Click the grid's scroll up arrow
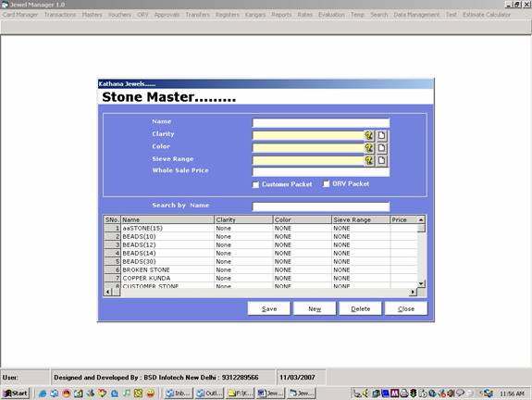This screenshot has width=532, height=400. [x=421, y=219]
